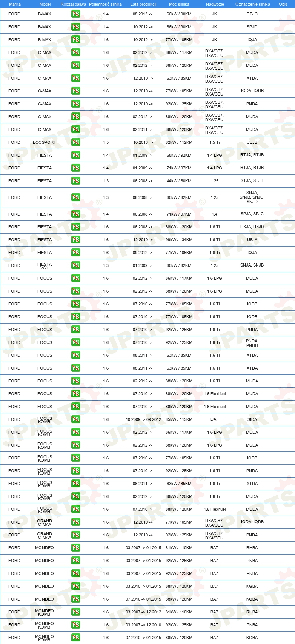Click the '03.2010 -> 01.2015' production range

pyautogui.click(x=143, y=586)
